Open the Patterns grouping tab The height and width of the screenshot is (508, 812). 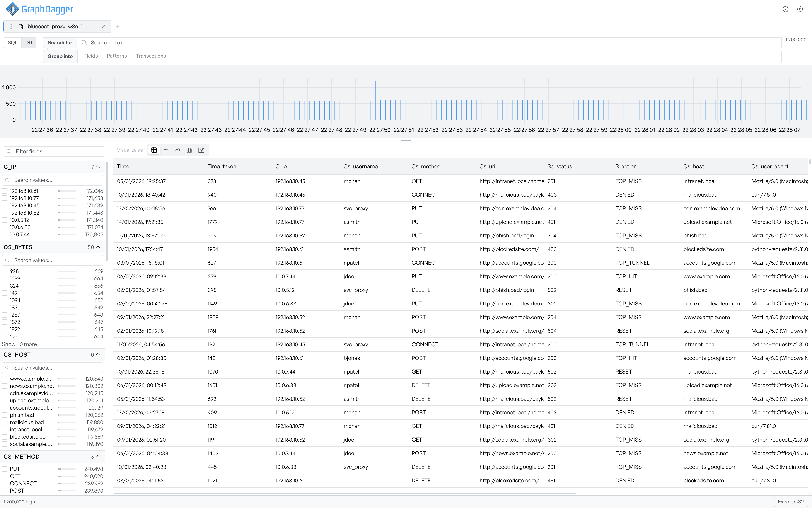117,56
